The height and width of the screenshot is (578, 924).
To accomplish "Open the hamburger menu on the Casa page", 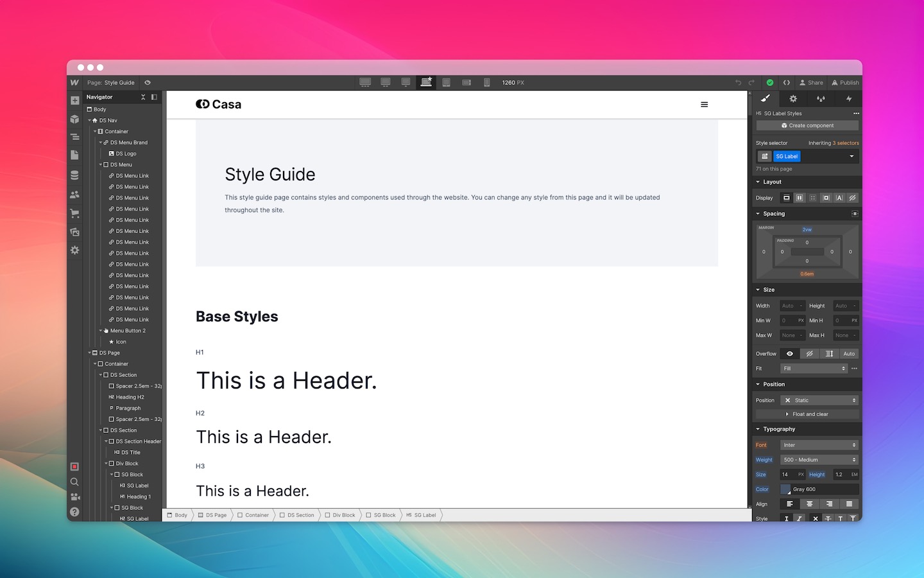I will pyautogui.click(x=704, y=105).
